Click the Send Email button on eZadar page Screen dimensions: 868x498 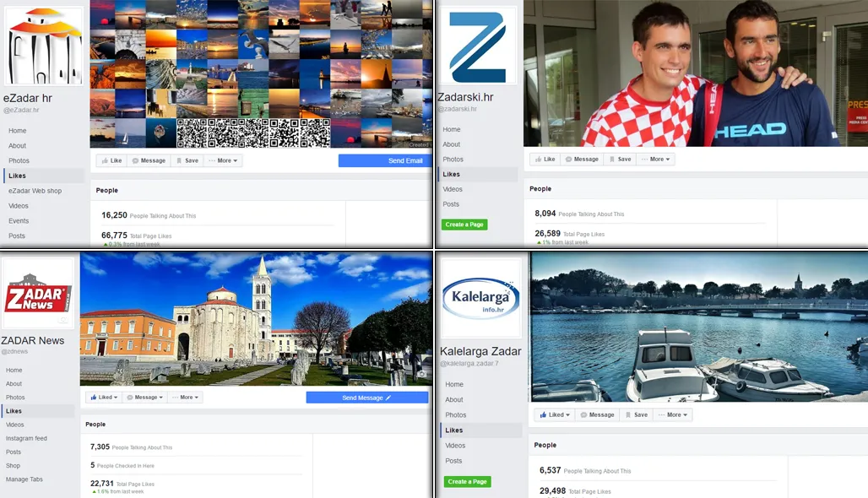[x=384, y=160]
